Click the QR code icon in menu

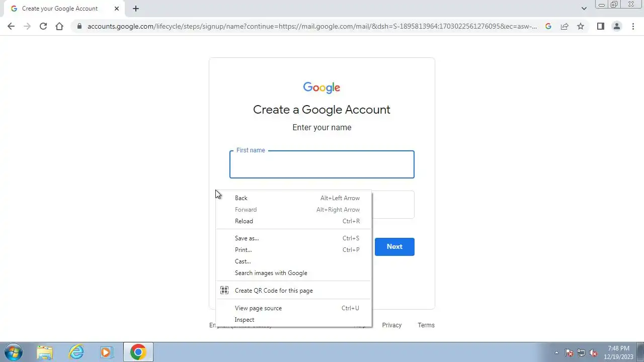[x=224, y=291]
